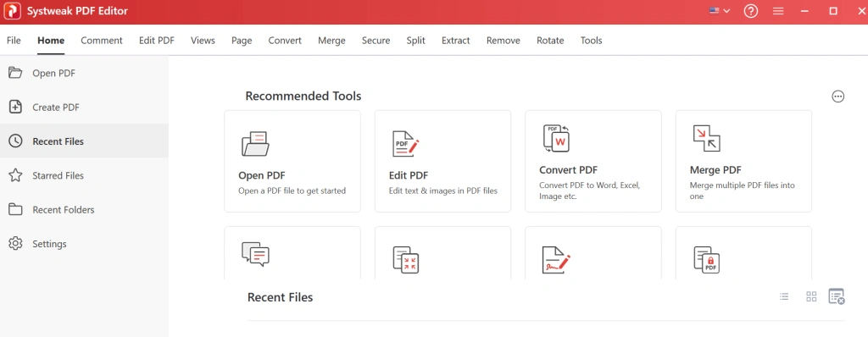The image size is (868, 337).
Task: Click the Recent Files clock icon
Action: [x=15, y=141]
